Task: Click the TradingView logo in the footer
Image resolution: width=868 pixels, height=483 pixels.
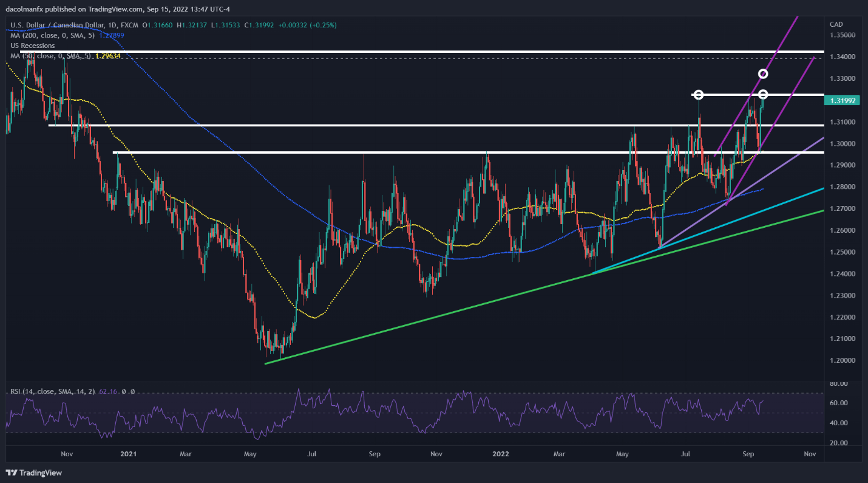Action: coord(34,473)
